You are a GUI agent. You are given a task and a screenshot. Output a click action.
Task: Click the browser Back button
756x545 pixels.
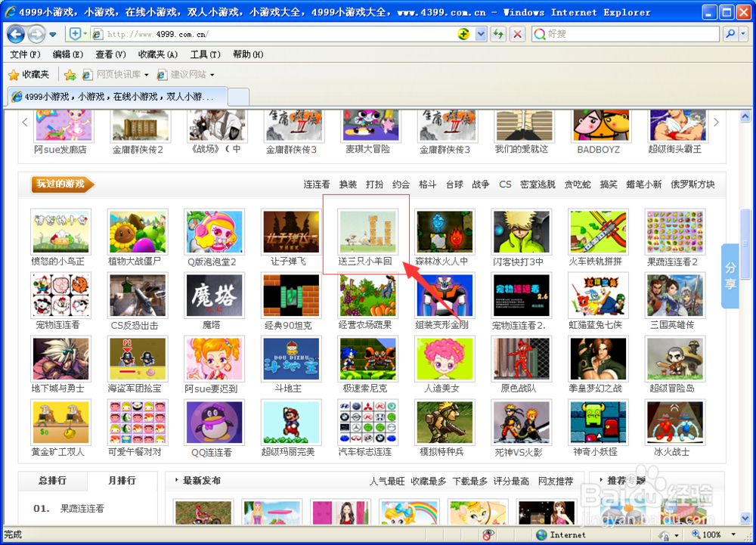[16, 34]
